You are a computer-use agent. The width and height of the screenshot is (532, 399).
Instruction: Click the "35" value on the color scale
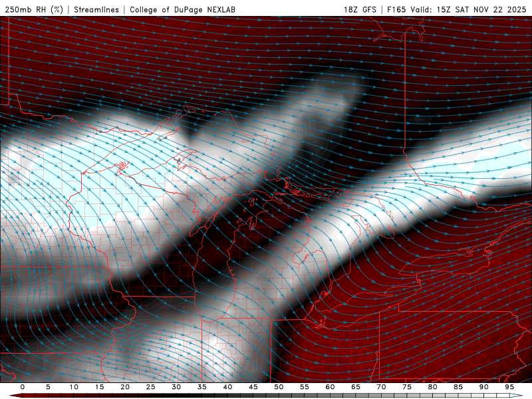click(202, 387)
